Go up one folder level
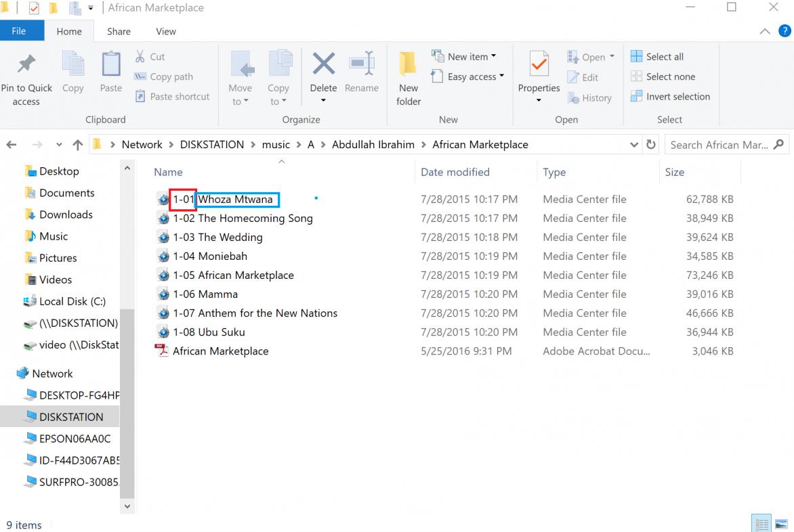The width and height of the screenshot is (794, 532). pyautogui.click(x=77, y=145)
